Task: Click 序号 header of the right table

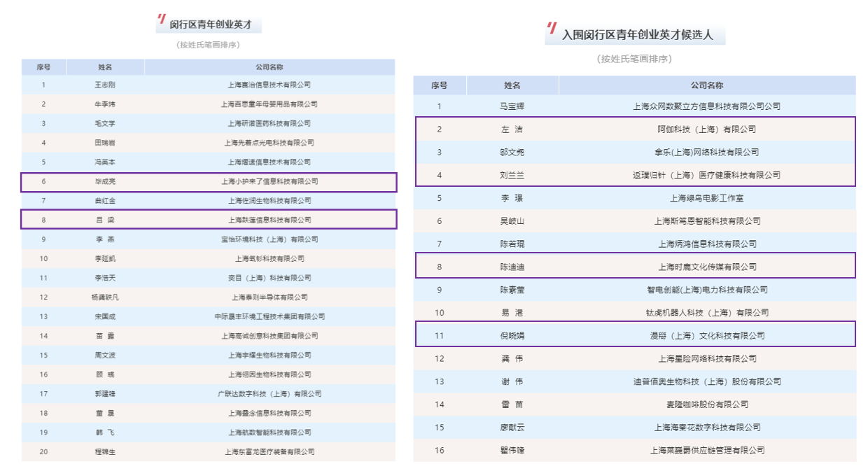Action: click(440, 85)
